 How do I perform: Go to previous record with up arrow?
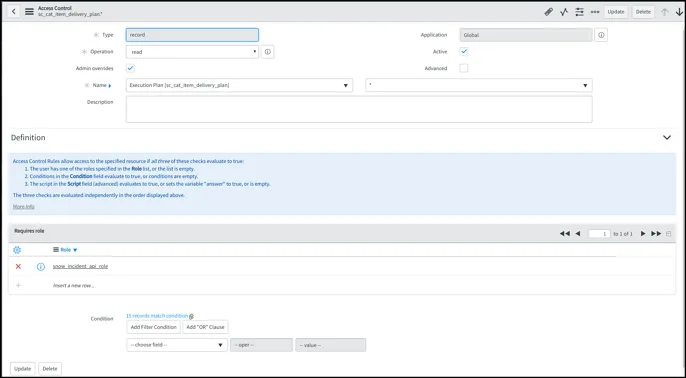(x=665, y=12)
